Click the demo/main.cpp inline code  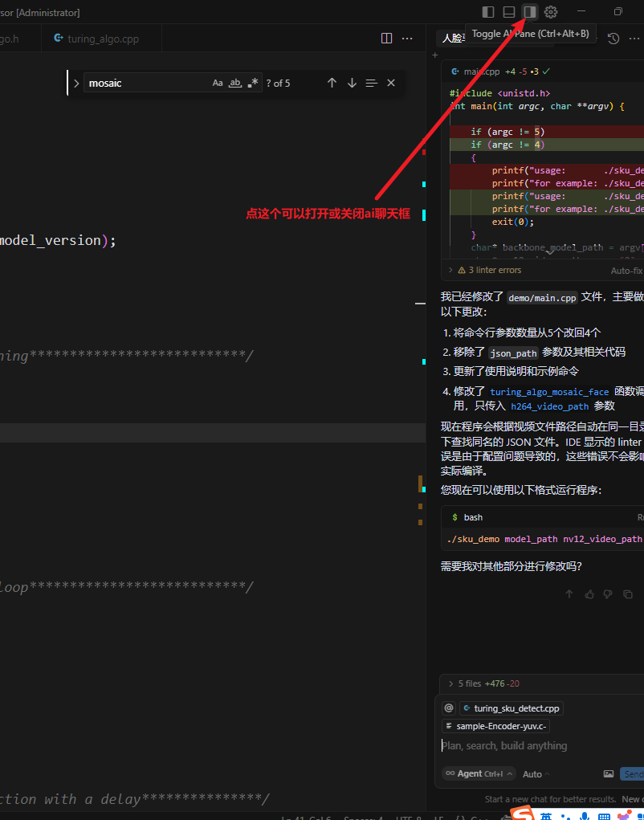pyautogui.click(x=543, y=298)
